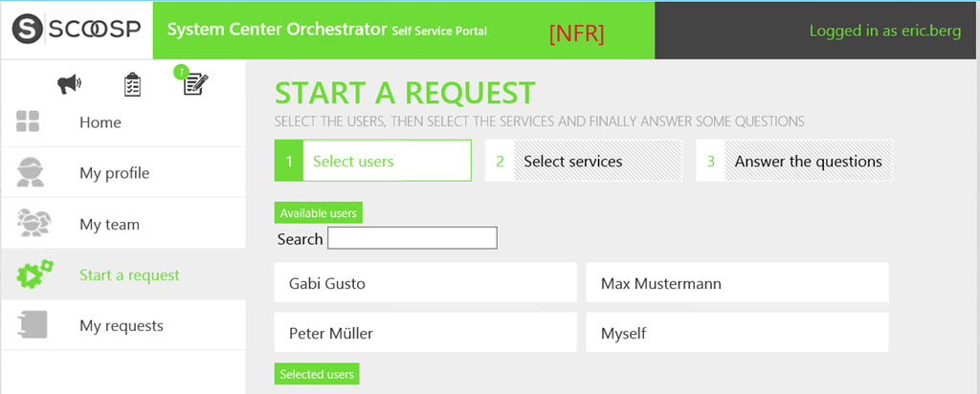The image size is (980, 394).
Task: Click the green gears Start a request icon
Action: tap(35, 275)
